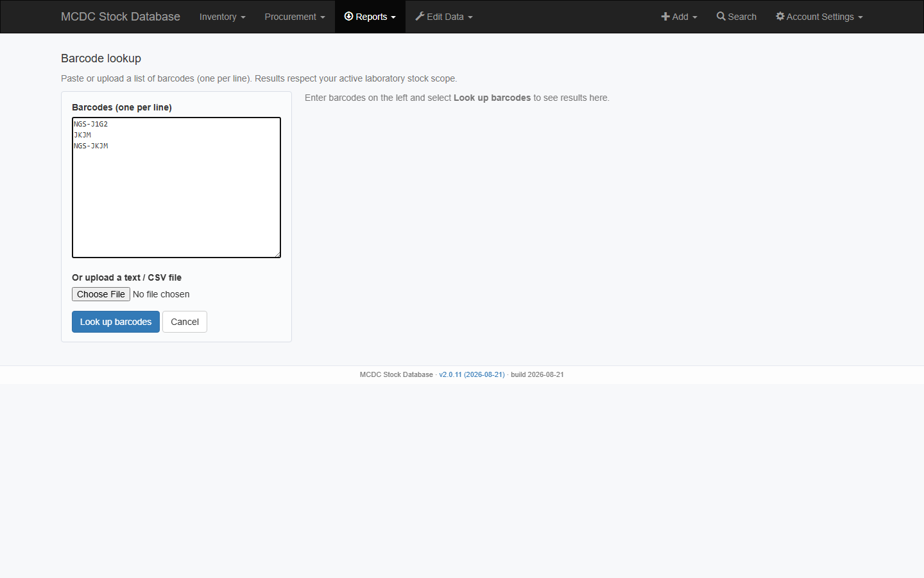Focus the Barcodes text area
924x578 pixels.
point(176,188)
